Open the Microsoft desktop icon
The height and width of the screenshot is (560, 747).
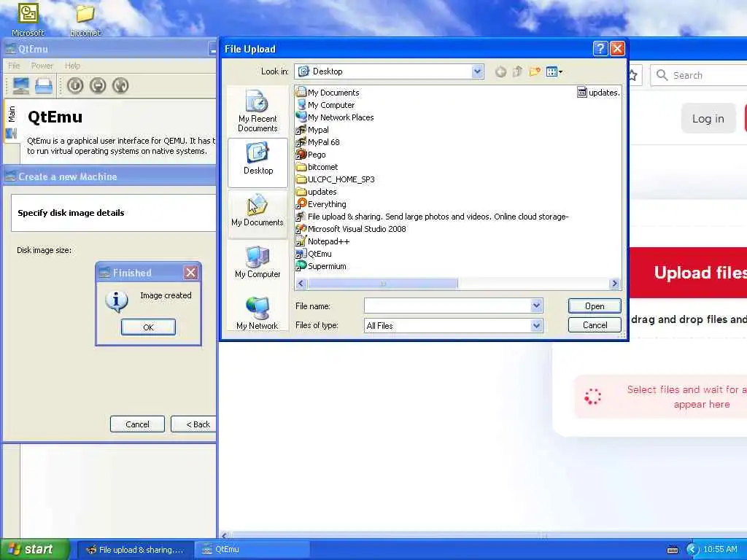point(28,20)
